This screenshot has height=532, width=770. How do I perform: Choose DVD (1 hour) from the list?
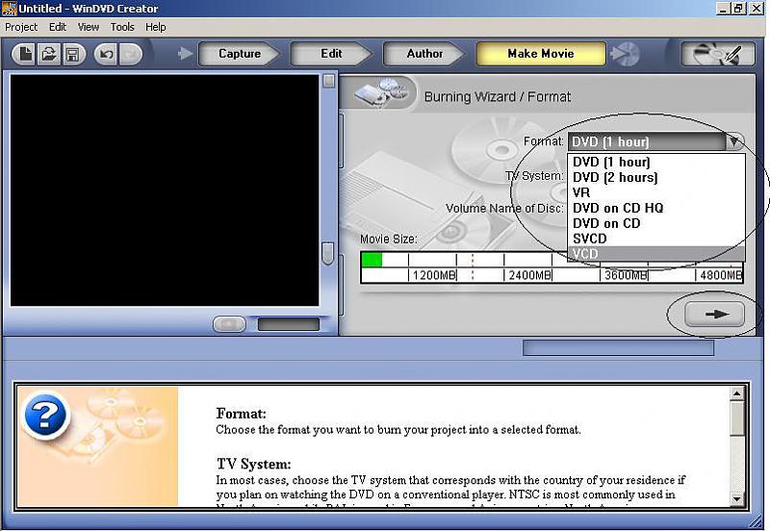coord(656,162)
